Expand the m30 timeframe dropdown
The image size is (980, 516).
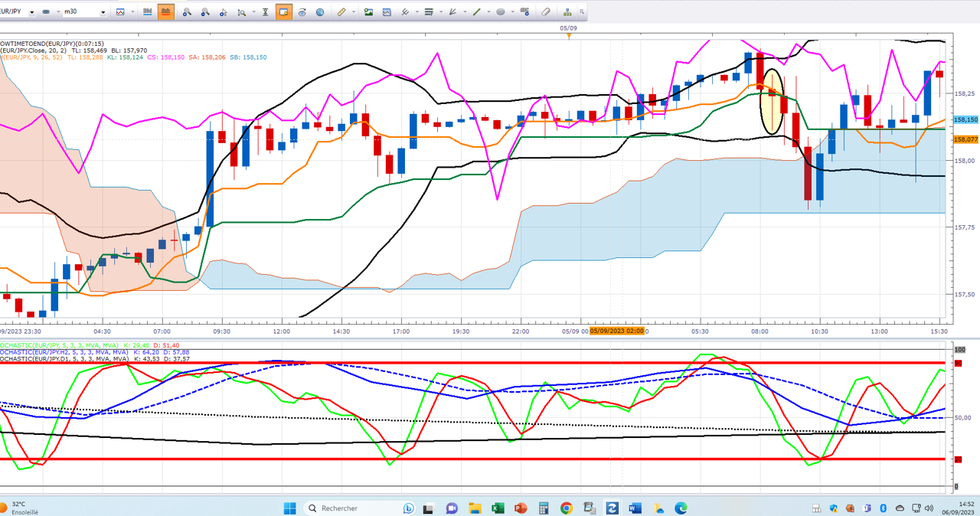pos(104,12)
